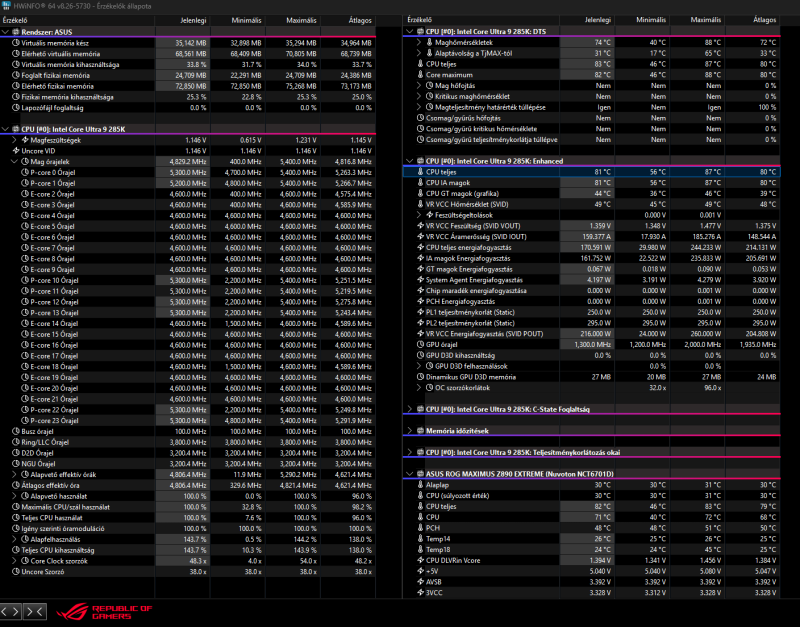This screenshot has width=800, height=627.
Task: Select the Teljes CPU kihasználtság row
Action: (188, 550)
